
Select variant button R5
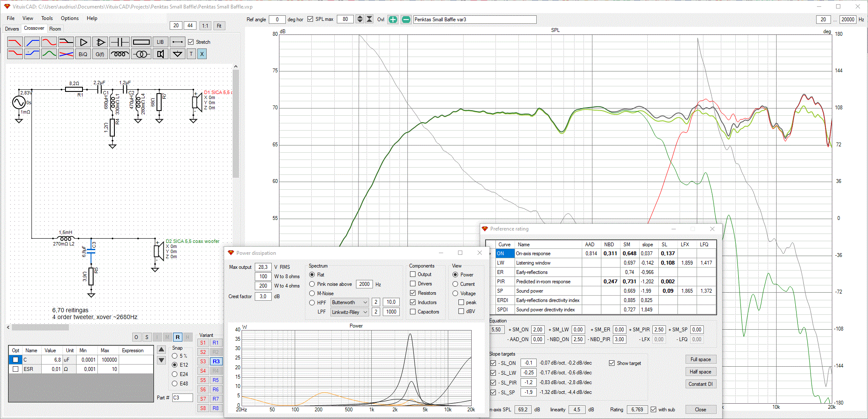(216, 380)
